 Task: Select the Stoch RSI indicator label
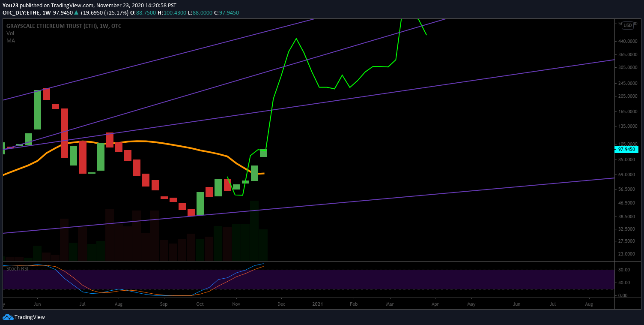point(18,269)
